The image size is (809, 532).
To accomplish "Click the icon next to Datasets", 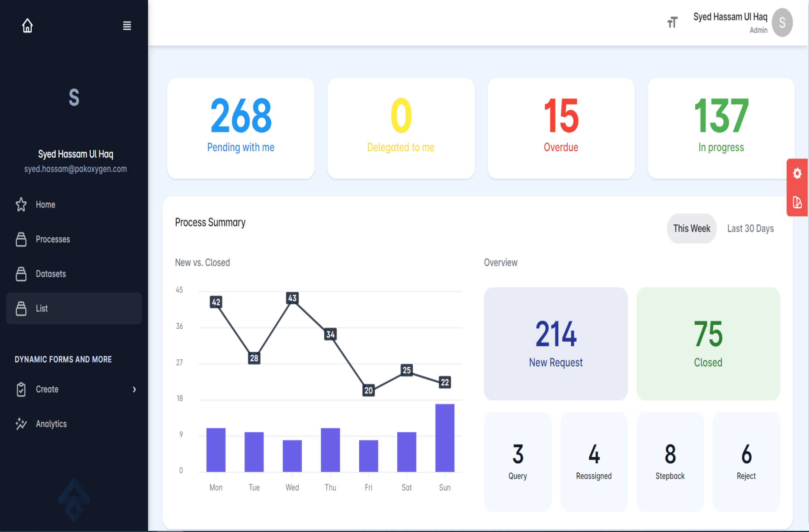I will (21, 274).
